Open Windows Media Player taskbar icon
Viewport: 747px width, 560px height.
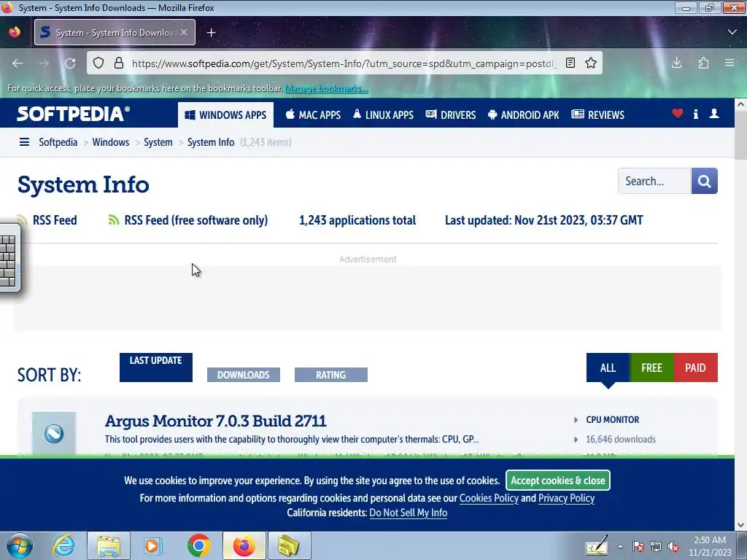pyautogui.click(x=153, y=545)
